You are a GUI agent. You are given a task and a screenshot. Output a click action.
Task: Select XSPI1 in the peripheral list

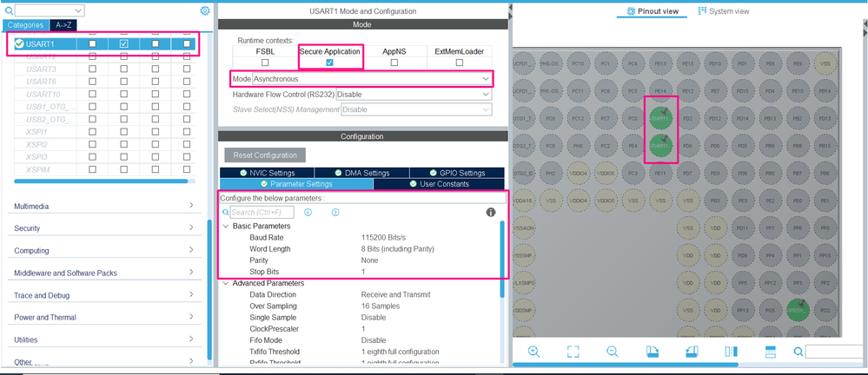pyautogui.click(x=36, y=132)
